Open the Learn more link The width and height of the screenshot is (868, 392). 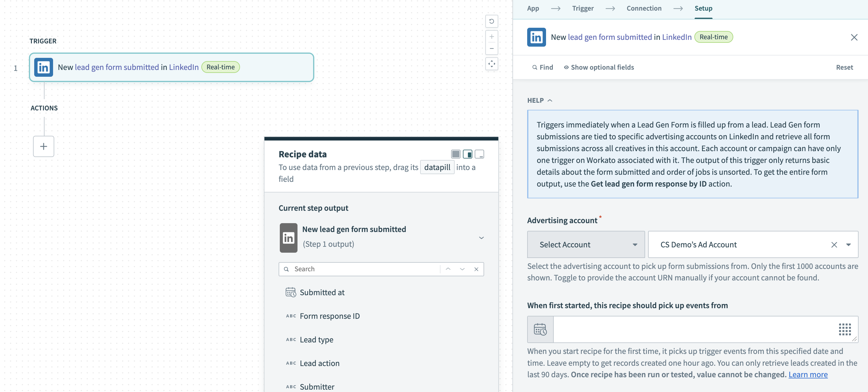(x=808, y=375)
